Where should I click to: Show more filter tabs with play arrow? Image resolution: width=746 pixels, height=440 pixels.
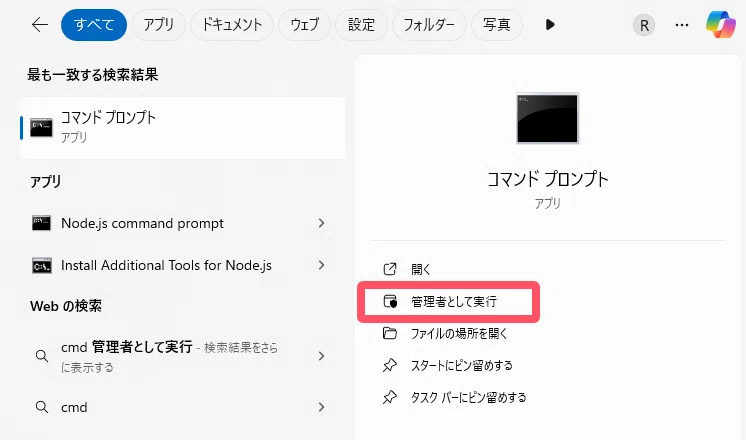click(x=550, y=25)
